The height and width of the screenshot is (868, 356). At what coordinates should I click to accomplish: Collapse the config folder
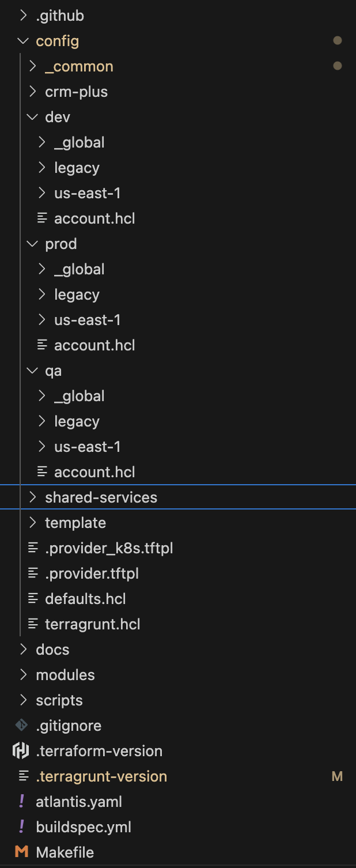[23, 41]
